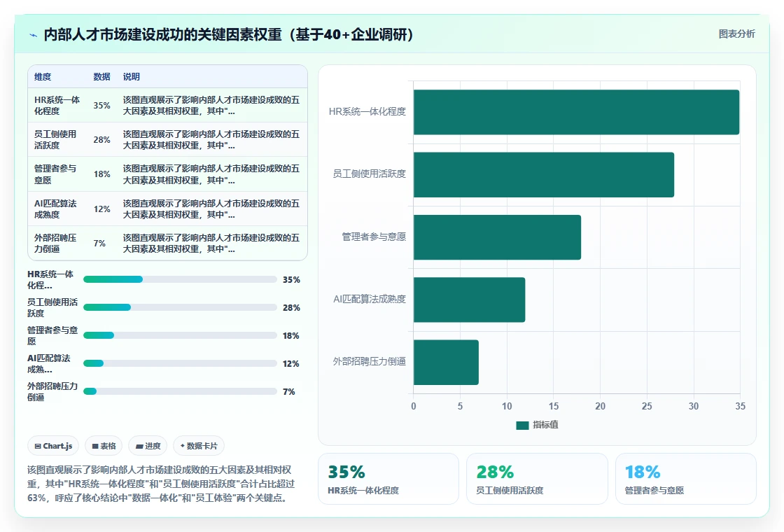The width and height of the screenshot is (784, 532).
Task: Click the 7% progress list percentage
Action: (289, 391)
